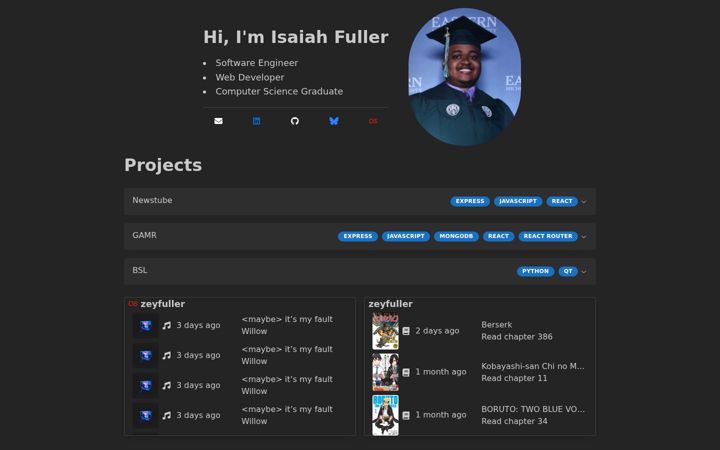Image resolution: width=720 pixels, height=450 pixels.
Task: Click the Newstube project name
Action: pyautogui.click(x=152, y=200)
